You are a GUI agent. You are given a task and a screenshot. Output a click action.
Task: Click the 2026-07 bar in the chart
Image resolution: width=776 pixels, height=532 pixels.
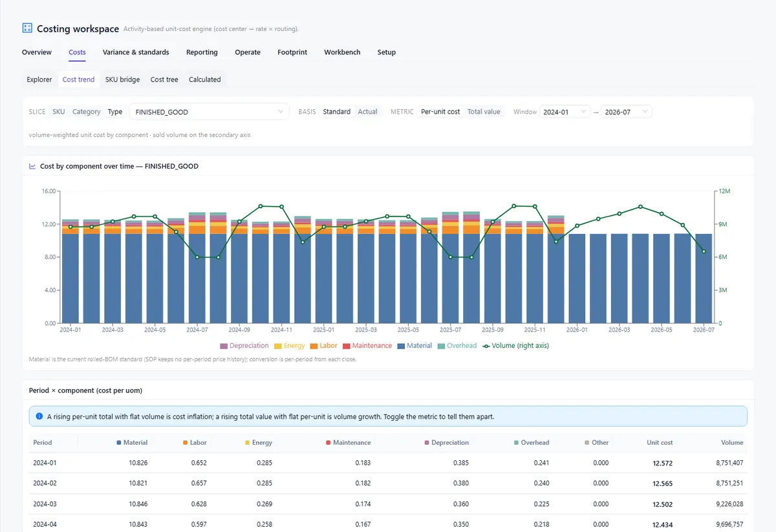tap(704, 279)
